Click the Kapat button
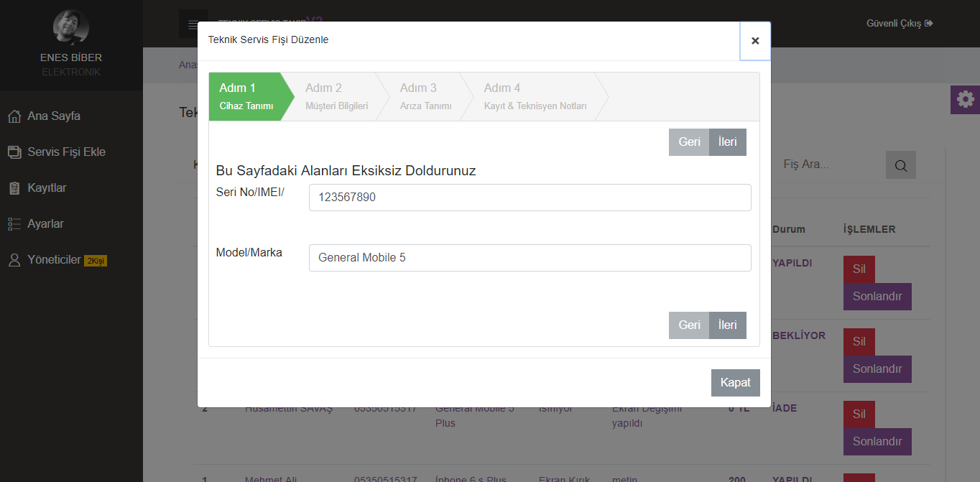Viewport: 980px width, 482px height. [736, 383]
